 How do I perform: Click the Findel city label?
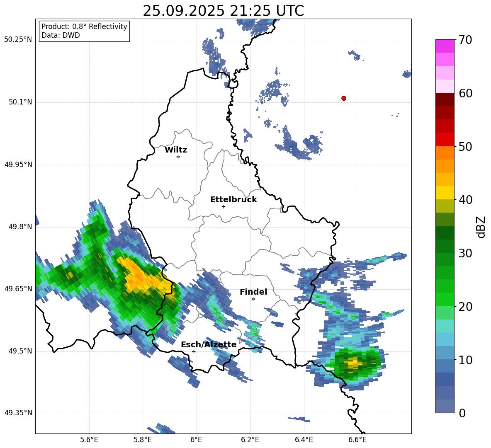[x=253, y=292]
